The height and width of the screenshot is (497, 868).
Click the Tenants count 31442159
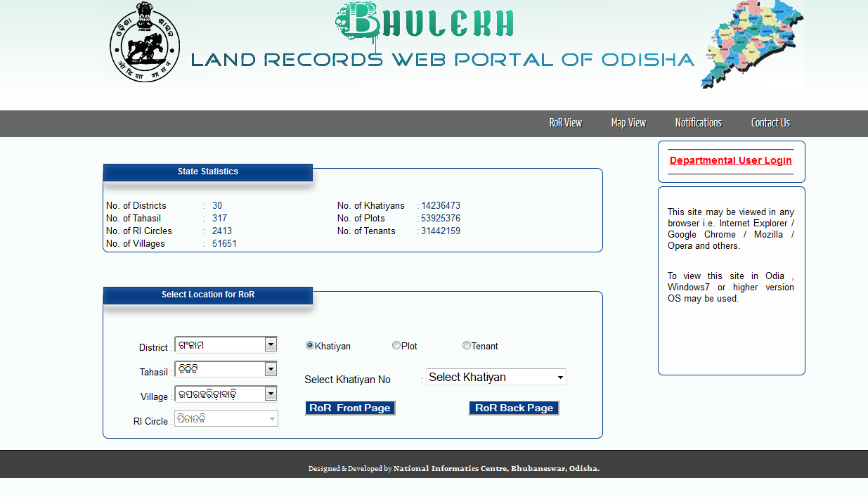tap(441, 231)
